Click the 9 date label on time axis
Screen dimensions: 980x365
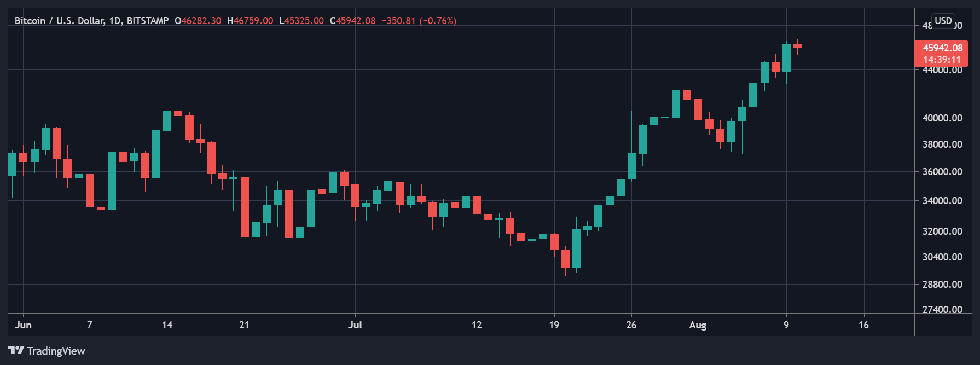click(x=786, y=325)
